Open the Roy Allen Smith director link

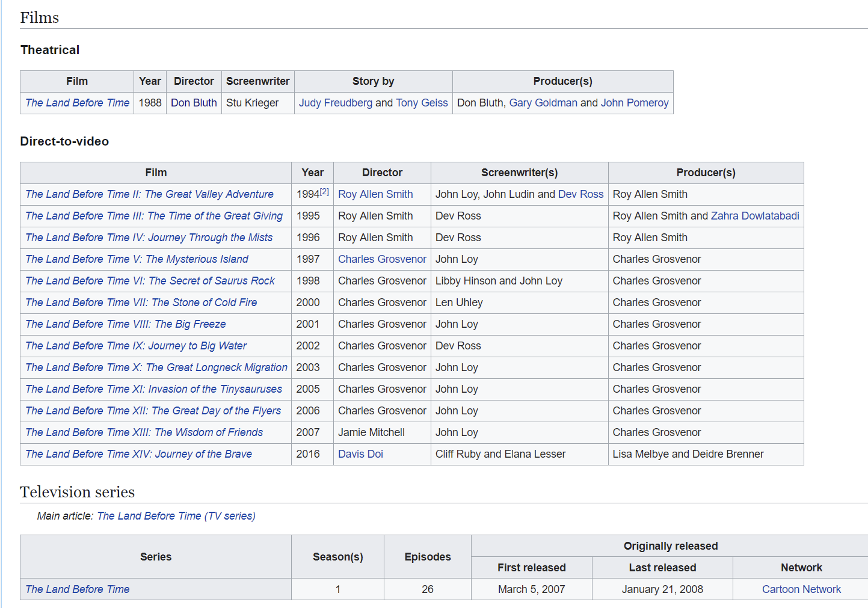(x=375, y=194)
